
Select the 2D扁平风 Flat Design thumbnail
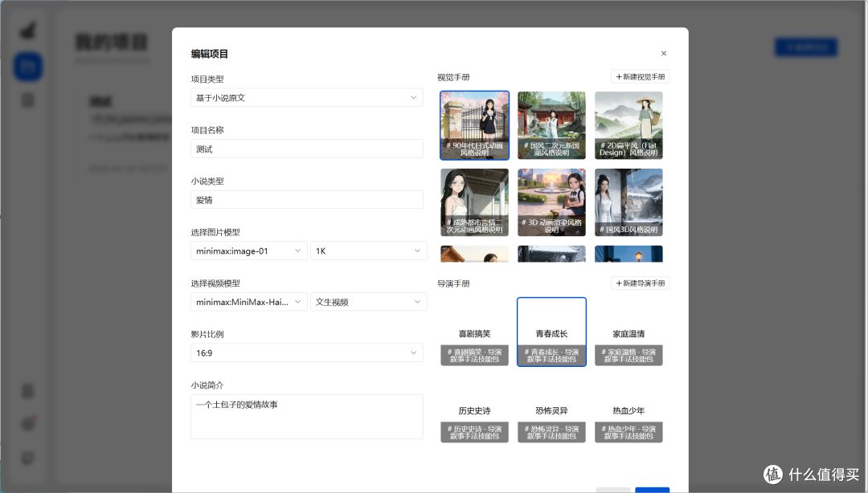(628, 125)
